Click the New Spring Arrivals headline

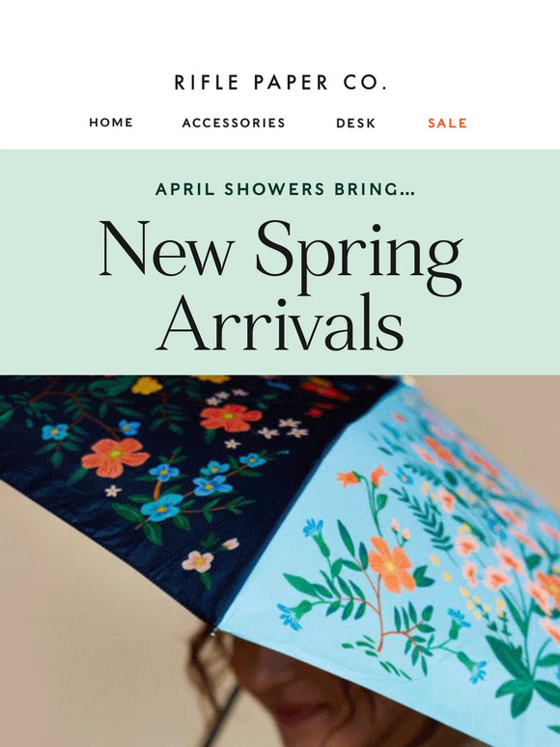[x=280, y=285]
